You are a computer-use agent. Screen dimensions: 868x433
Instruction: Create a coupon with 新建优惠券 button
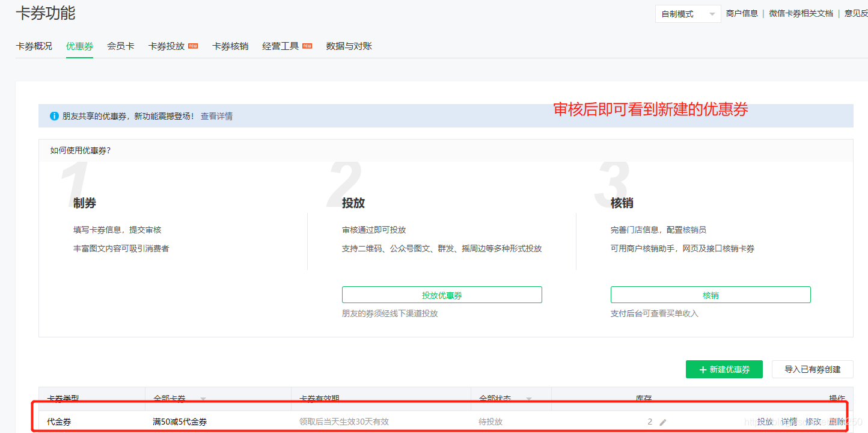[x=724, y=369]
